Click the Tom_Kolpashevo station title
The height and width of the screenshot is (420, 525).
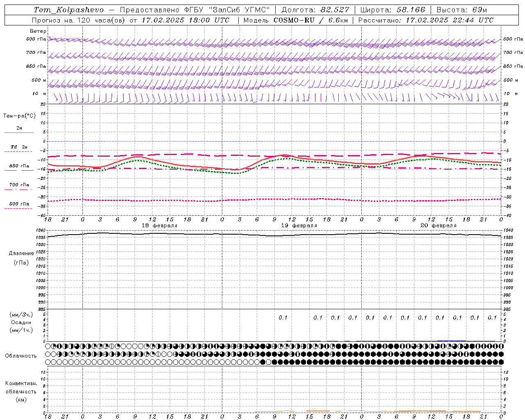(x=68, y=10)
